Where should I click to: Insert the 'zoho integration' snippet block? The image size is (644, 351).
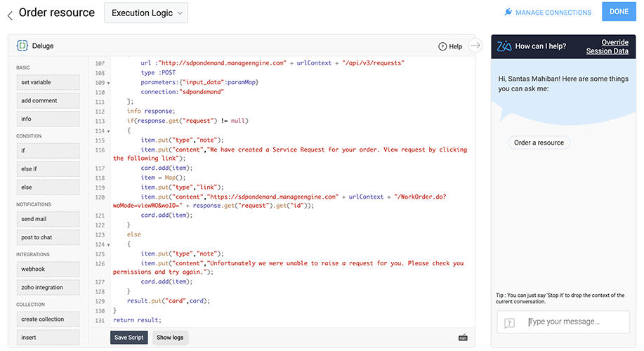click(48, 287)
